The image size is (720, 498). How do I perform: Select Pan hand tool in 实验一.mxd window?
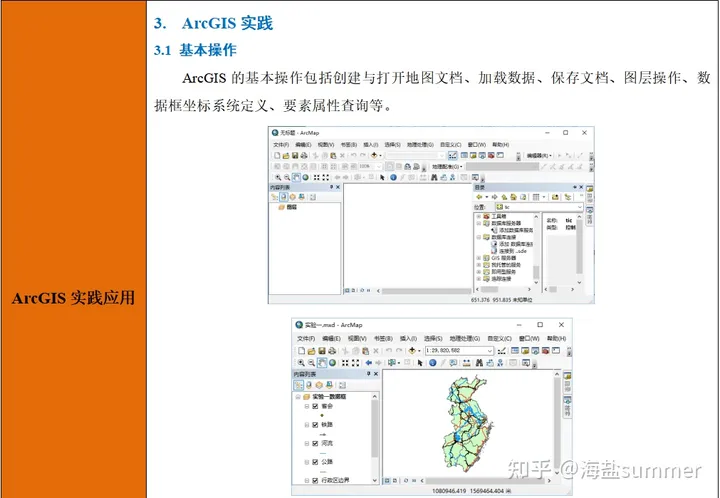(x=322, y=363)
